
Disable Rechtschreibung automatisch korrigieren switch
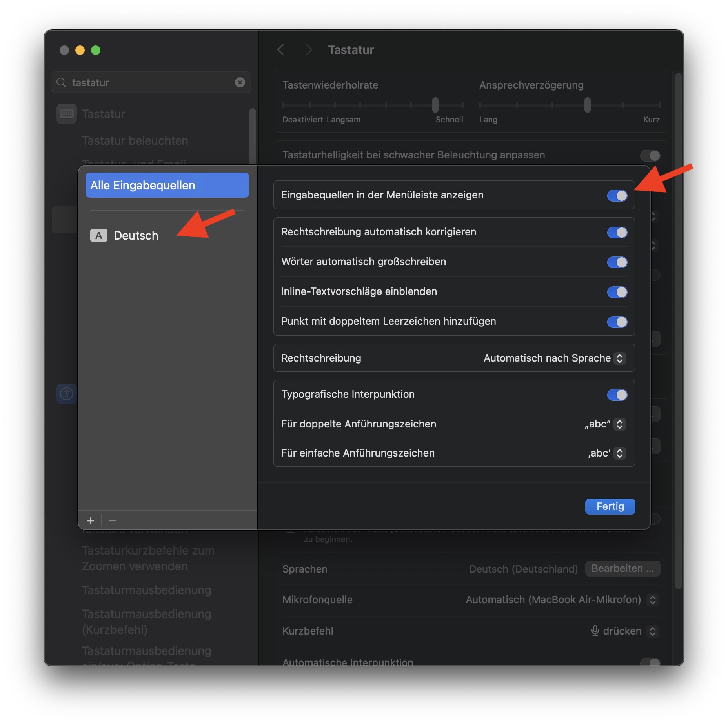coord(617,232)
